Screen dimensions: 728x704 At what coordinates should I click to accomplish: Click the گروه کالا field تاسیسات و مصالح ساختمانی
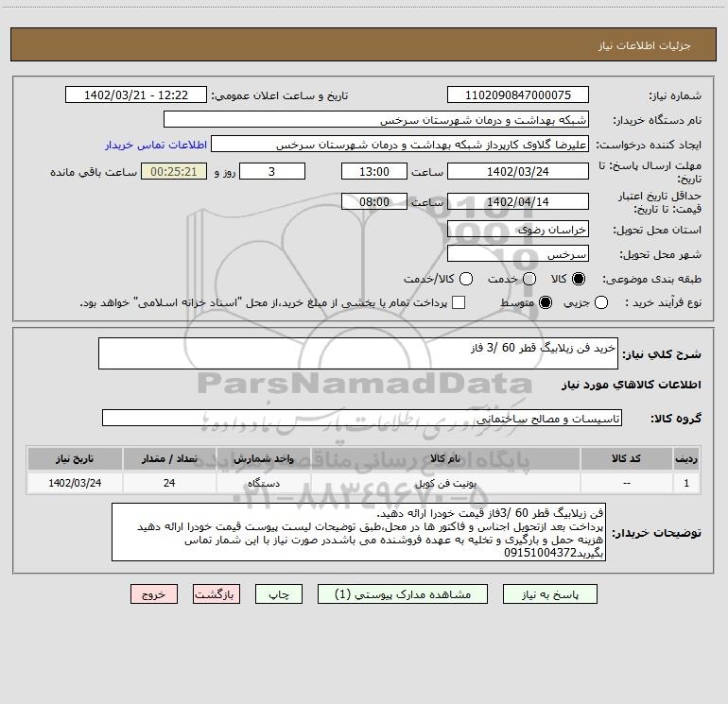pos(362,418)
